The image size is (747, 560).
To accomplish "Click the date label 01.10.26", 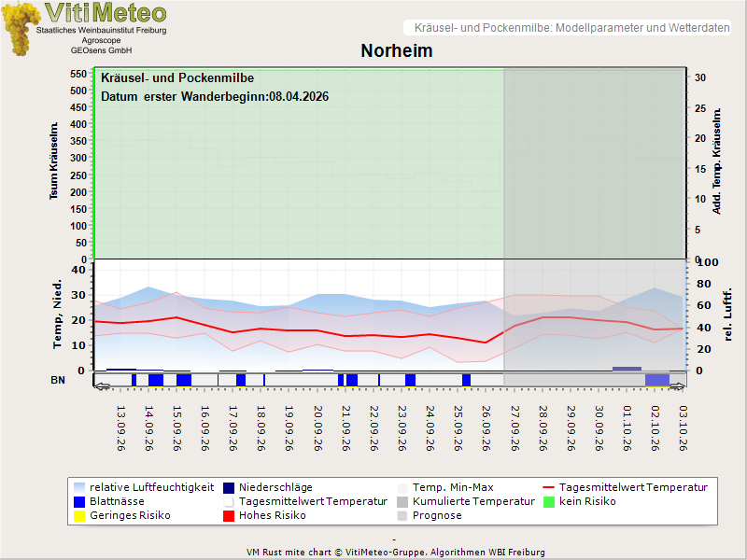I will [x=627, y=428].
